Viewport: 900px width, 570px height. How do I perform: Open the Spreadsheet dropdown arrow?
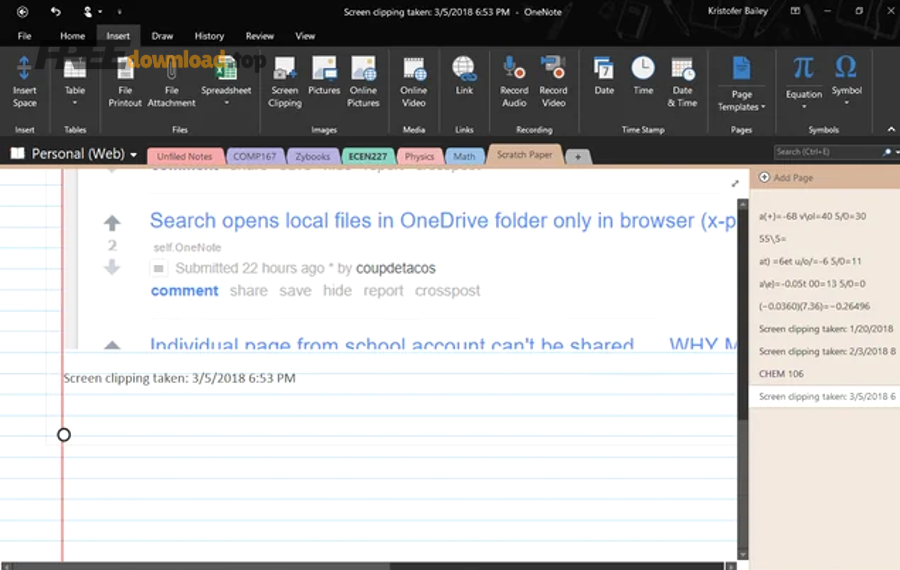click(226, 103)
